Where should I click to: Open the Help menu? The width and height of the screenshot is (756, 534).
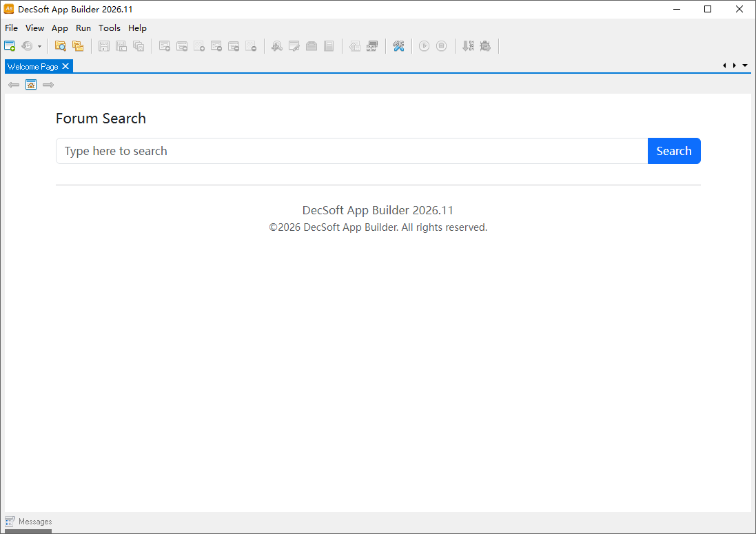click(x=137, y=28)
